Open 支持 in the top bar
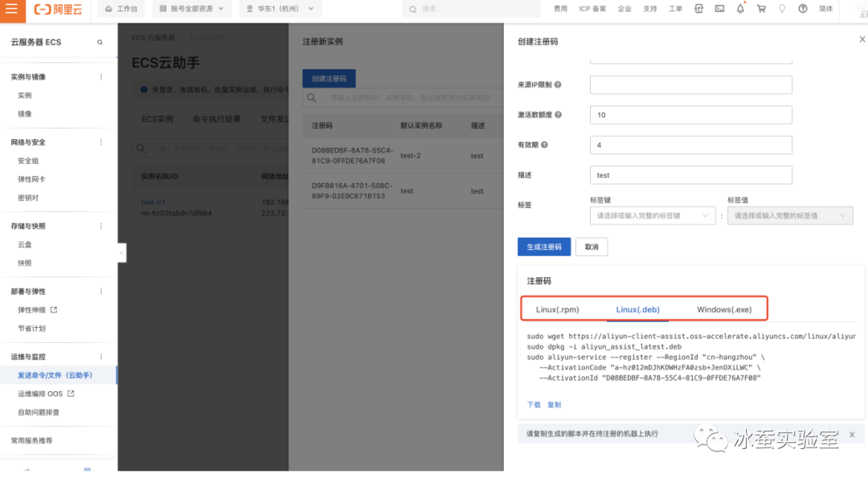 click(650, 9)
